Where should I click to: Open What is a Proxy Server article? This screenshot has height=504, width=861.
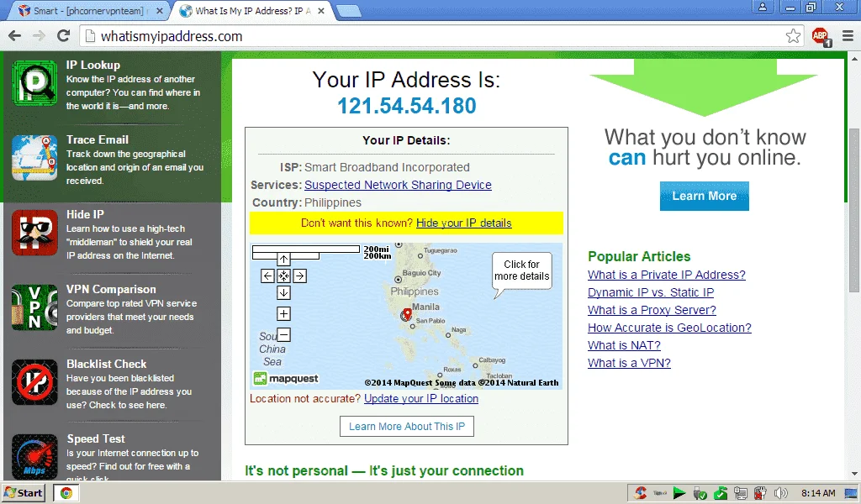tap(652, 310)
